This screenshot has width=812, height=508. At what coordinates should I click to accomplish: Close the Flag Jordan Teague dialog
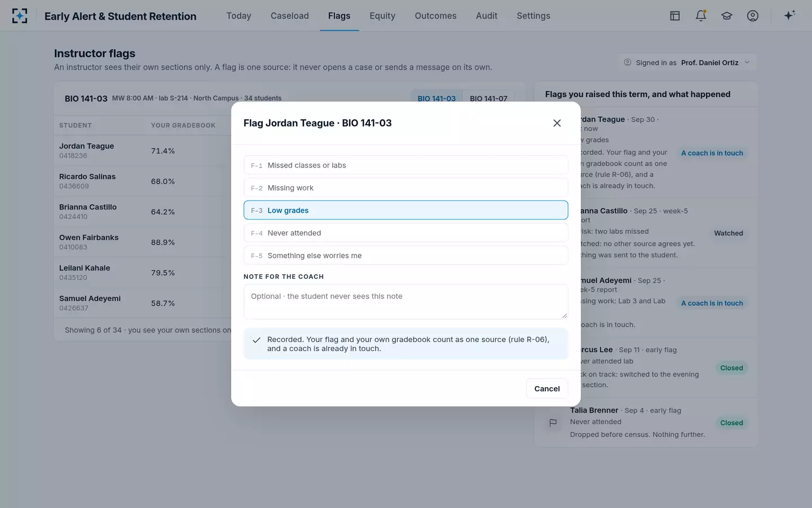(557, 123)
